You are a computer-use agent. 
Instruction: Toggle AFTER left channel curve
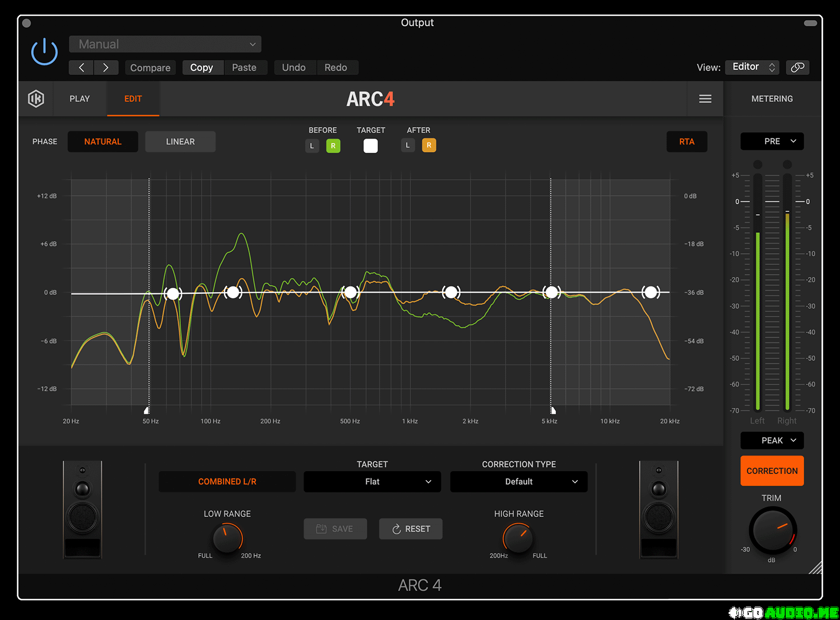pos(408,145)
